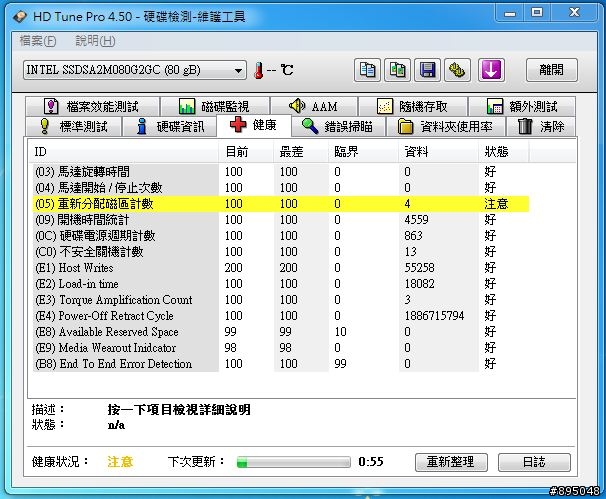Image resolution: width=606 pixels, height=499 pixels.
Task: Click the copy text to clipboard icon
Action: pos(367,70)
